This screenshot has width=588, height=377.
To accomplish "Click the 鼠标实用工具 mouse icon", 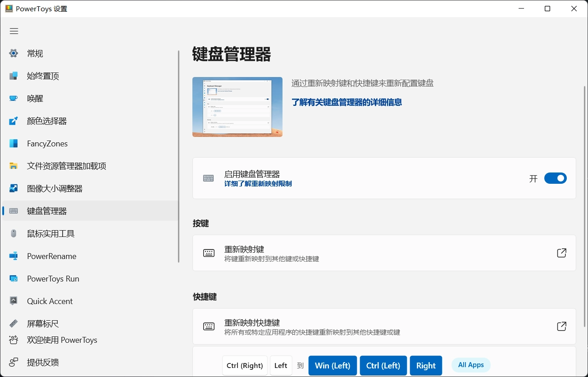I will point(14,233).
